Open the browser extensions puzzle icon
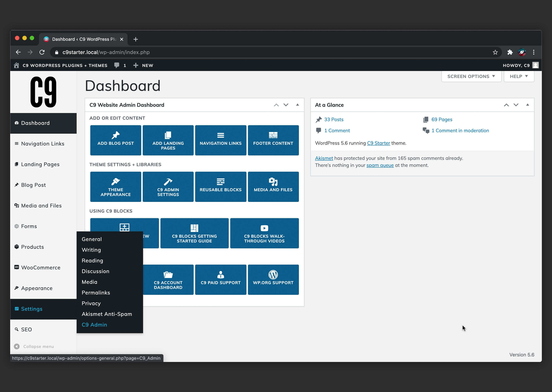 [x=510, y=52]
